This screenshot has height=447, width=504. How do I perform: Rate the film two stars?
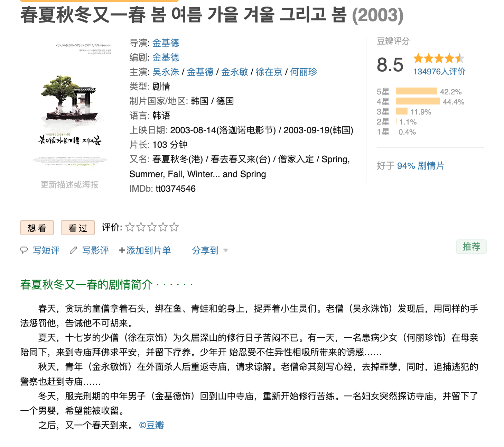click(x=141, y=227)
